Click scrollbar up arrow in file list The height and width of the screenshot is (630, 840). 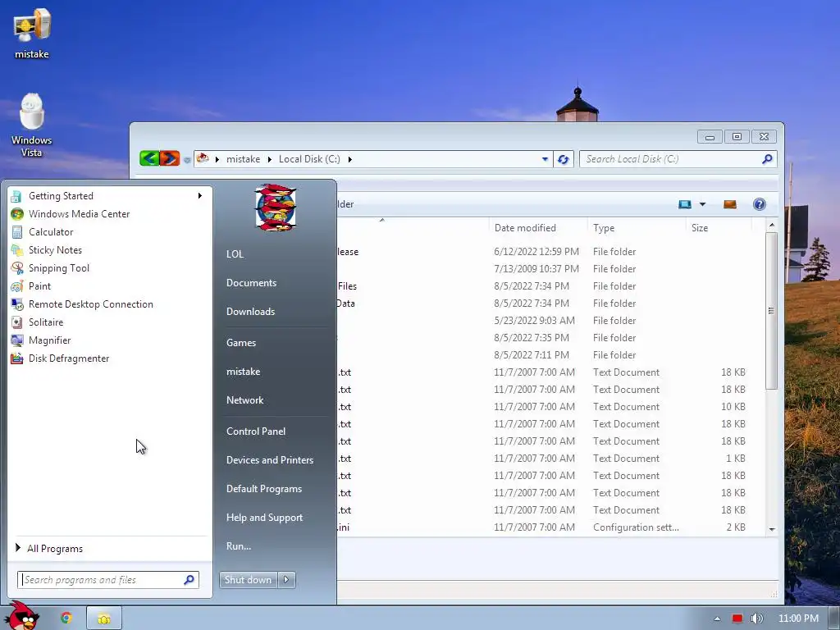point(772,225)
